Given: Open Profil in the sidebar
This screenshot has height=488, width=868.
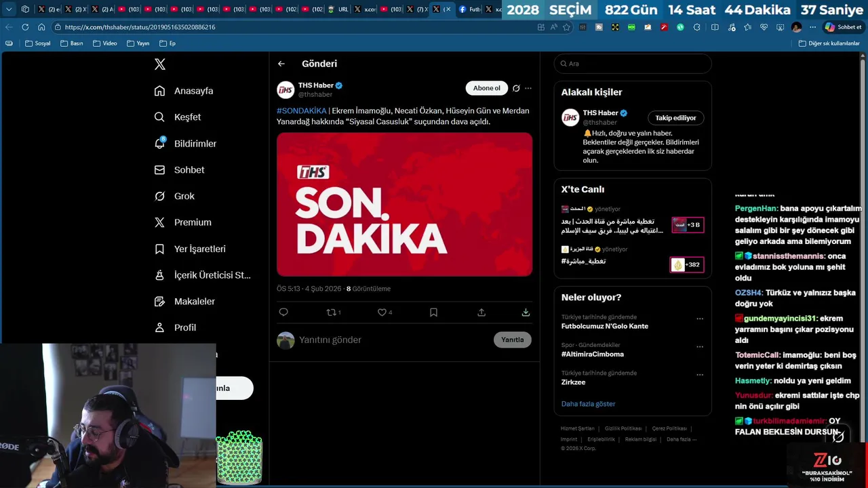Looking at the screenshot, I should click(x=175, y=327).
